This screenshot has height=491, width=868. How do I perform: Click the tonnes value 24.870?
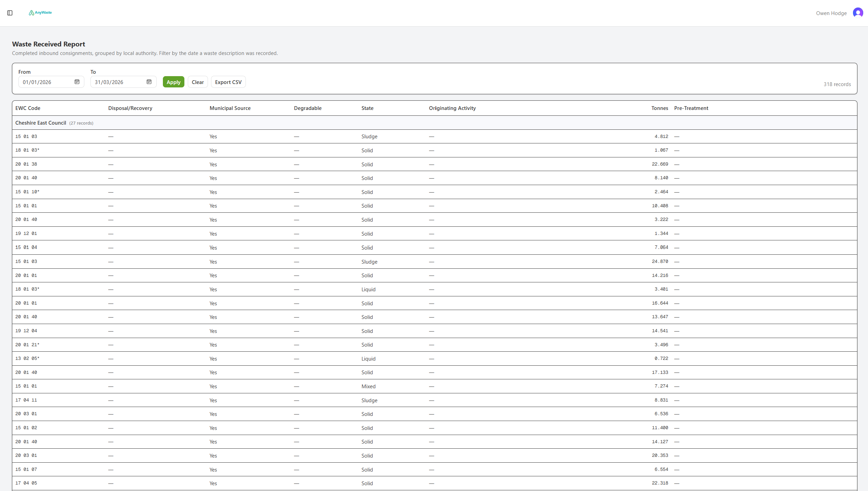coord(660,262)
